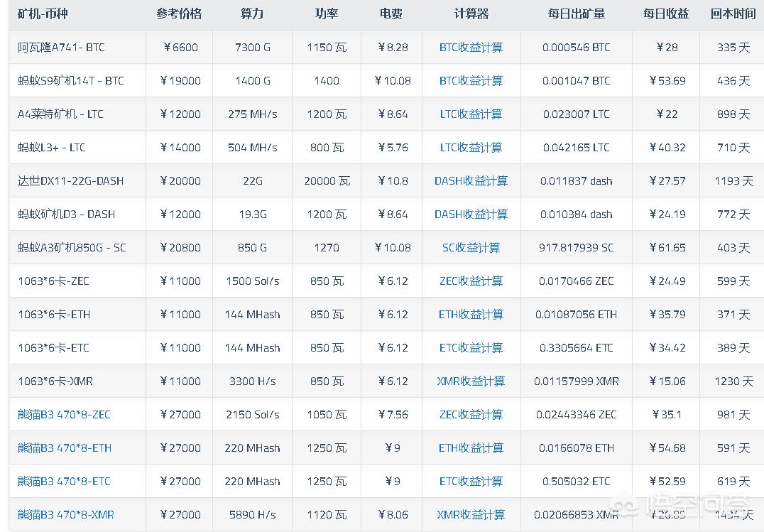
Task: Click LTC收益计算 in A4莱特矿机 row
Action: coord(471,114)
